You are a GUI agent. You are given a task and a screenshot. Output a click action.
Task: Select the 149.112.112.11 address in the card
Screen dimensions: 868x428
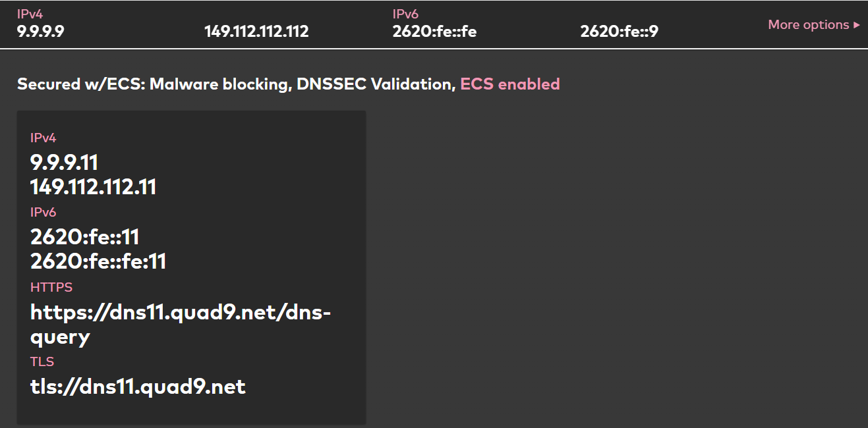point(93,187)
